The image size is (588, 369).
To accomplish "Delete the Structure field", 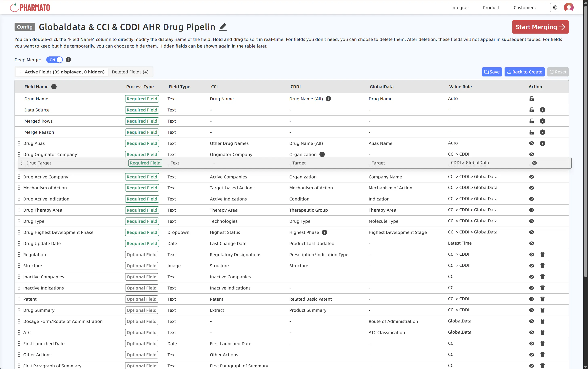I will (x=542, y=266).
